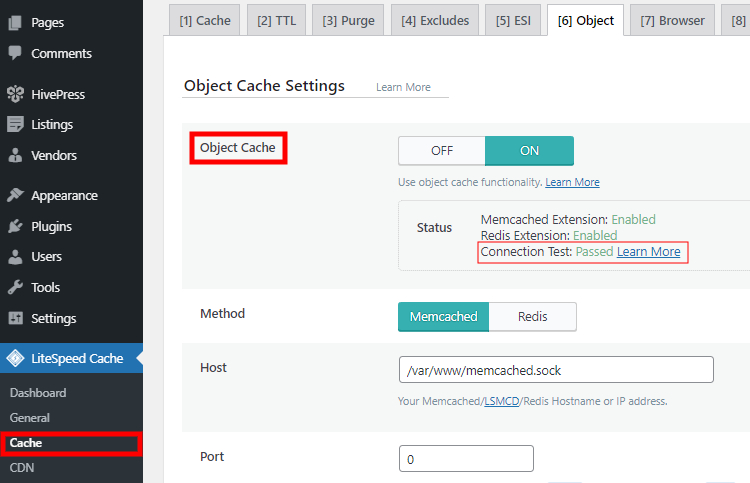Click the Port input field

pyautogui.click(x=466, y=459)
